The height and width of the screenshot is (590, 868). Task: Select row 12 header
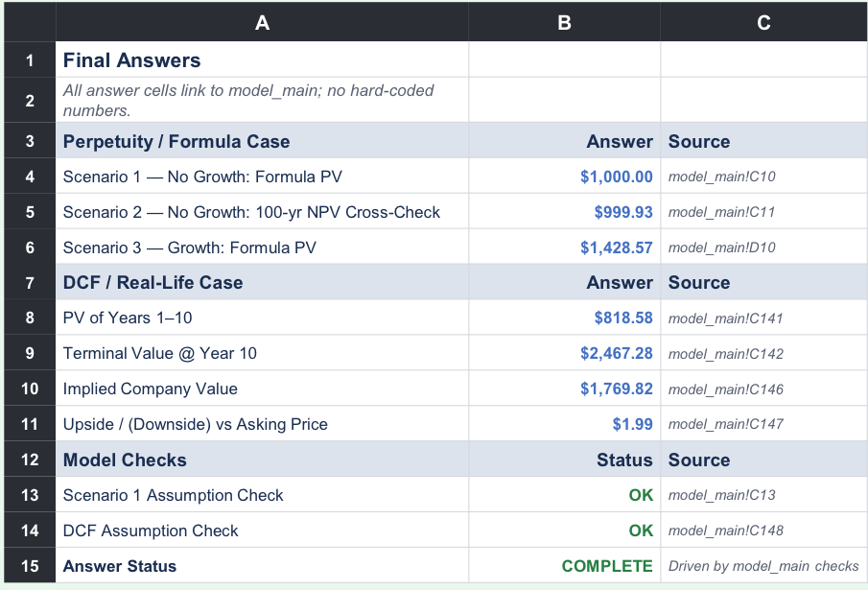[x=30, y=460]
